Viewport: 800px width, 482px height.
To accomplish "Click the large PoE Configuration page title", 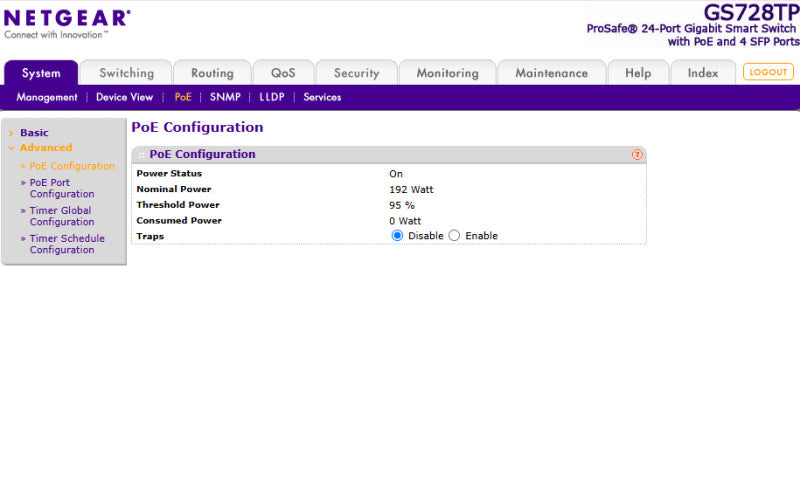I will [x=197, y=127].
